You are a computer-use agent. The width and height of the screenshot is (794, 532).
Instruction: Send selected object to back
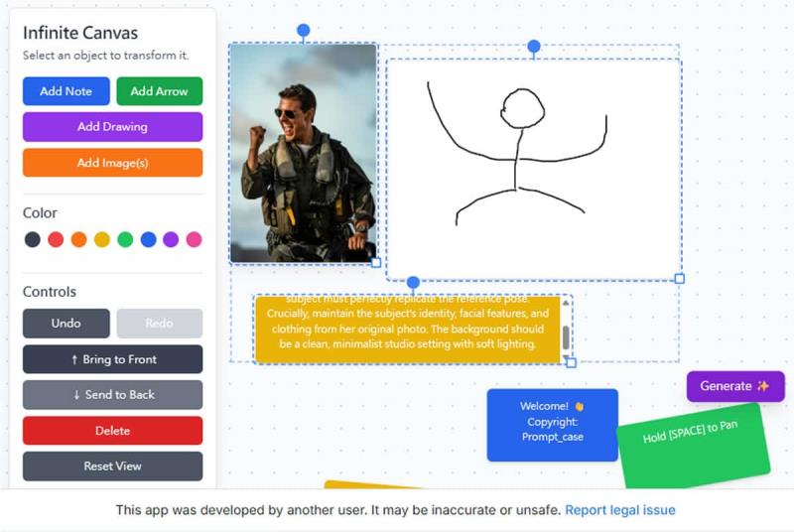coord(112,395)
